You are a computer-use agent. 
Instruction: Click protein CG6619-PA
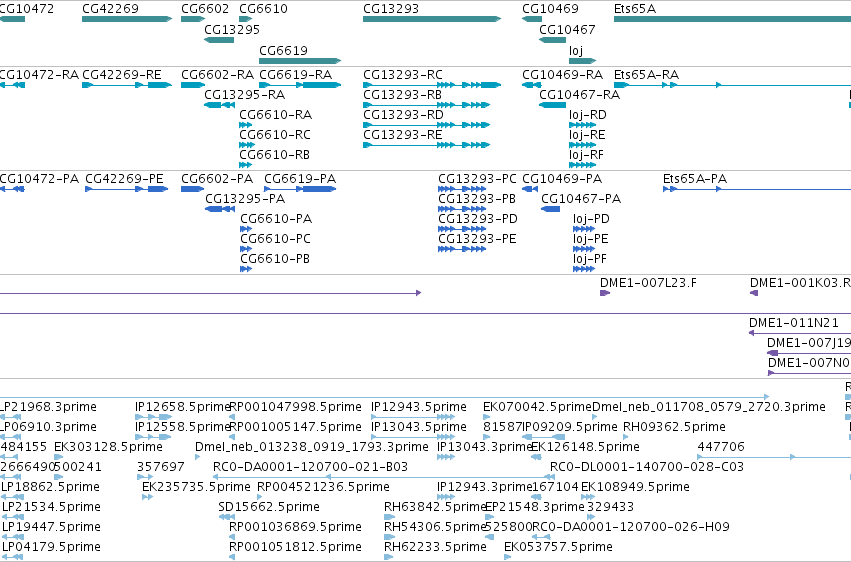(300, 178)
